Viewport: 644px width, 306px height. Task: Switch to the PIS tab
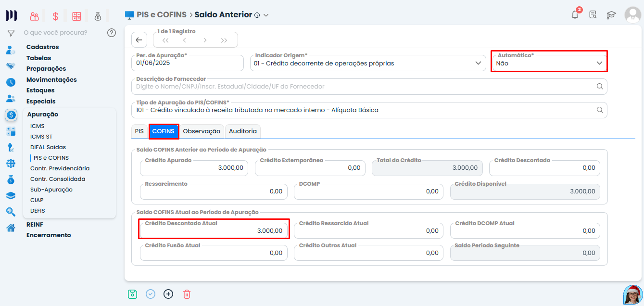click(x=139, y=130)
